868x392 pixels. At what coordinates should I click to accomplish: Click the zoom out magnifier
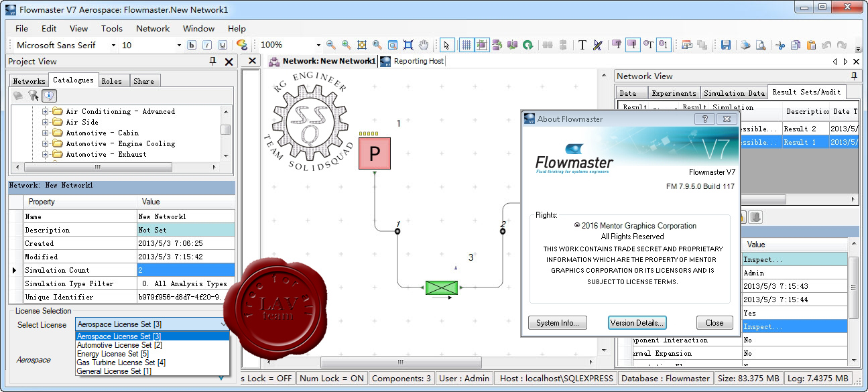[331, 45]
